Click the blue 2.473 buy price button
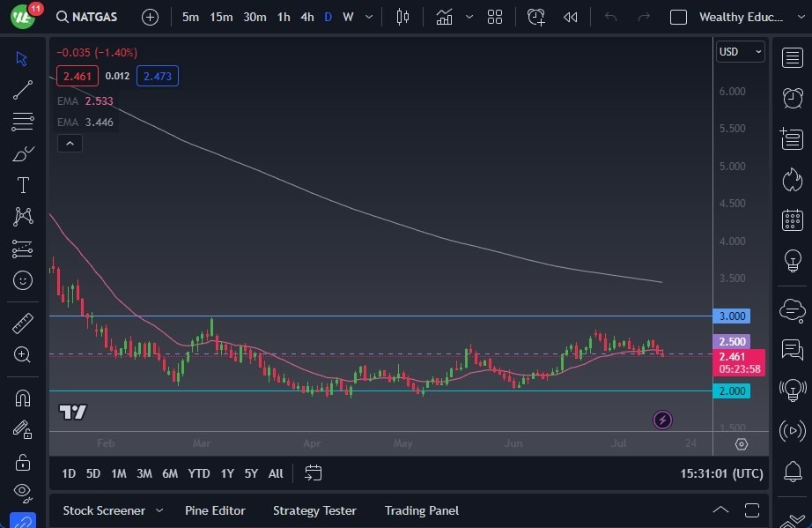812x528 pixels. [x=158, y=76]
